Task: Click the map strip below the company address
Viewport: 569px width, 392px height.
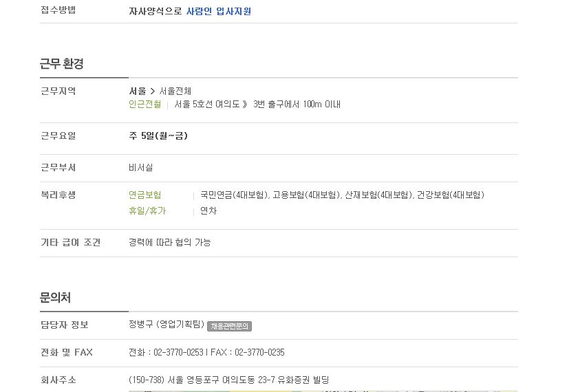Action: pyautogui.click(x=323, y=391)
